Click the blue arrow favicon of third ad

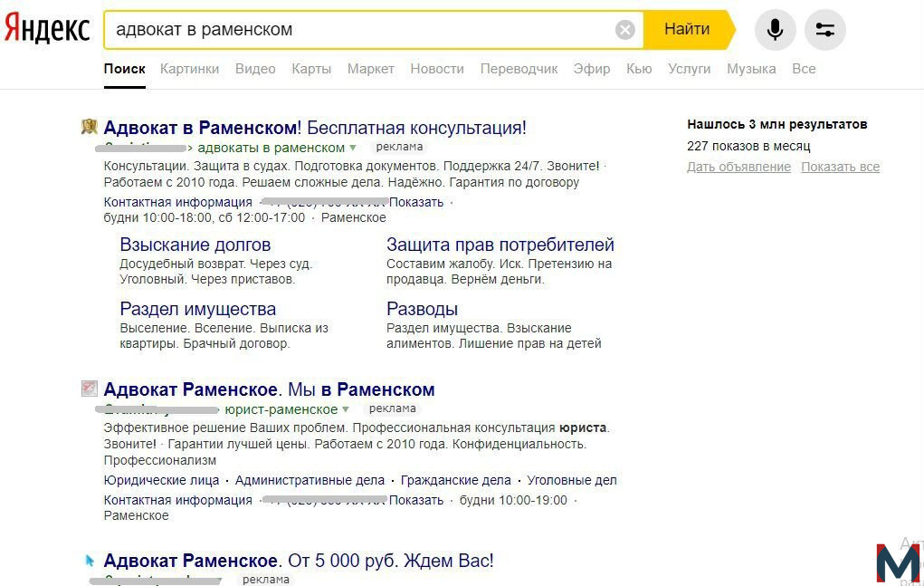click(90, 560)
